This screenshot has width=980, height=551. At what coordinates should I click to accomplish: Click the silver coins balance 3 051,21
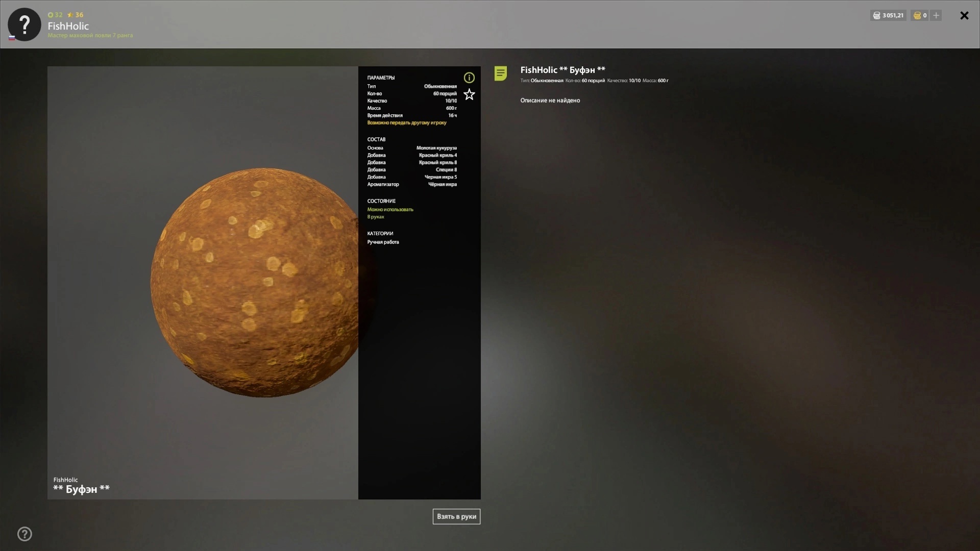888,15
